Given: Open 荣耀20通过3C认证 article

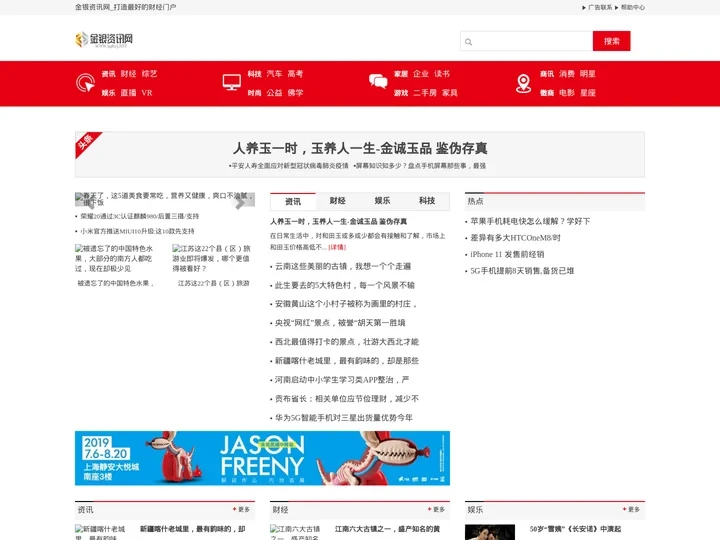Looking at the screenshot, I should point(140,216).
